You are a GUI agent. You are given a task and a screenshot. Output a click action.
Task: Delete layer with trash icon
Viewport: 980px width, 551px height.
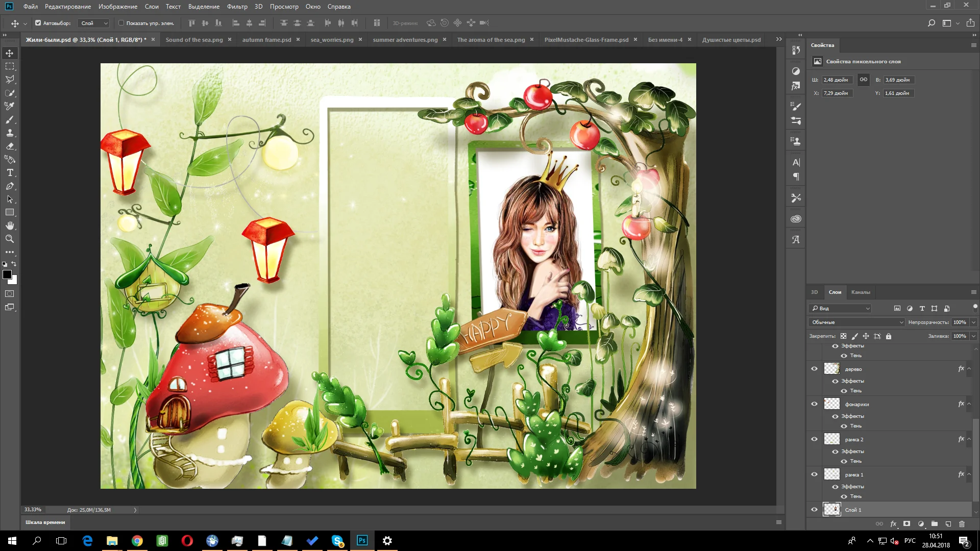pos(962,524)
